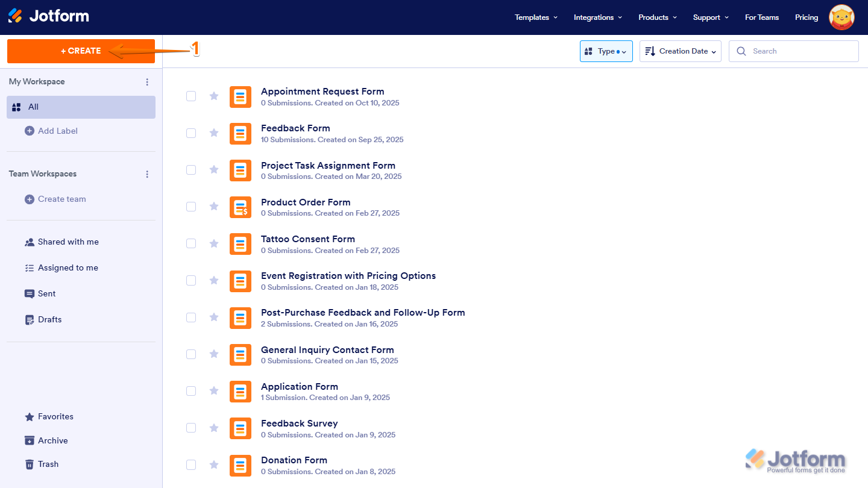The height and width of the screenshot is (488, 868).
Task: Star the Post-Purchase Feedback and Follow-Up Form
Action: [214, 317]
